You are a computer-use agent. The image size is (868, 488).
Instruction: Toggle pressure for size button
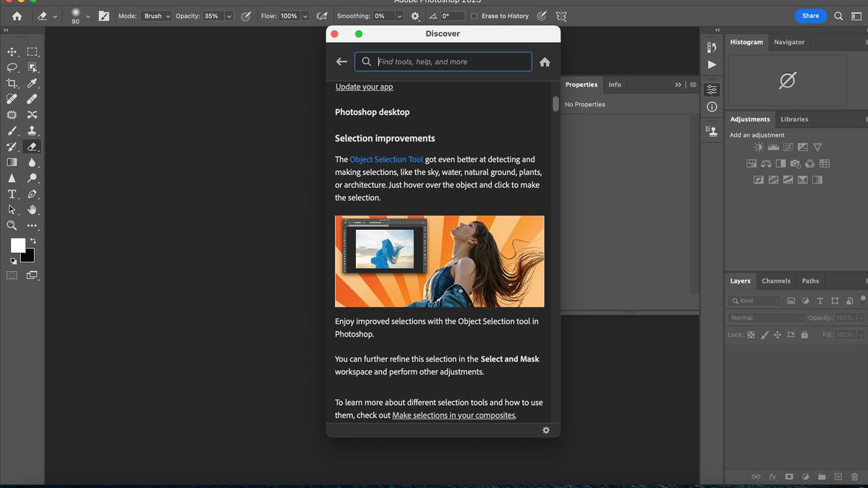point(542,16)
